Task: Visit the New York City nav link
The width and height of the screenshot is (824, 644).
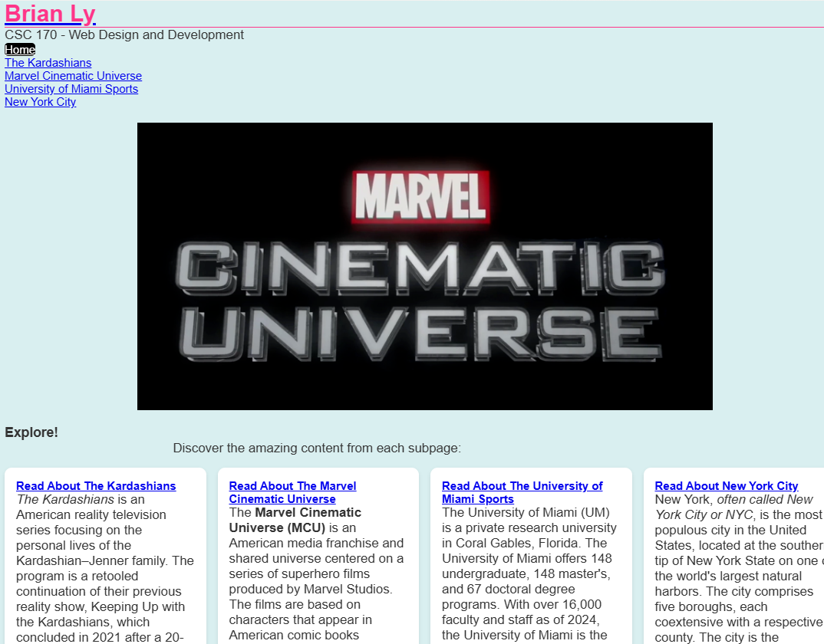Action: (x=41, y=102)
